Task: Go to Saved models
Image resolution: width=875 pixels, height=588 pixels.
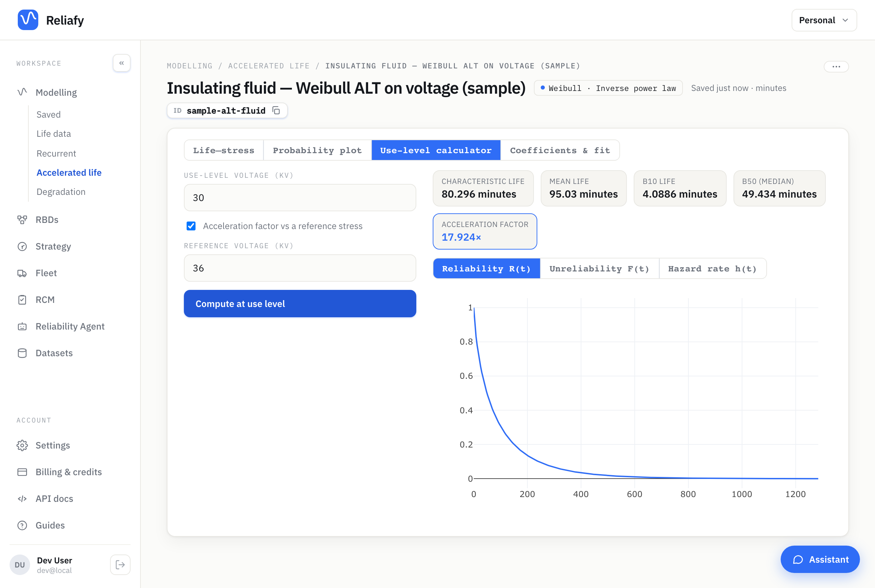Action: pos(48,115)
